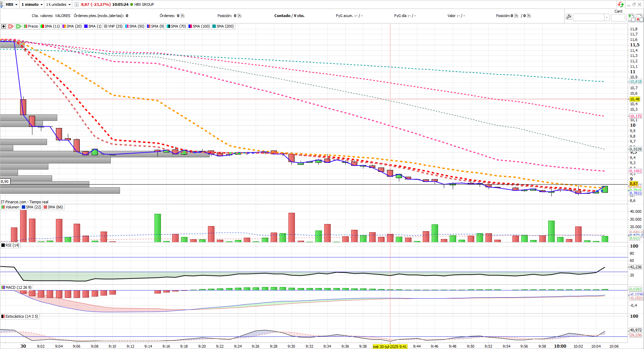Viewport: 644px width, 349px height.
Task: Open the wrench settings icon
Action: [568, 17]
